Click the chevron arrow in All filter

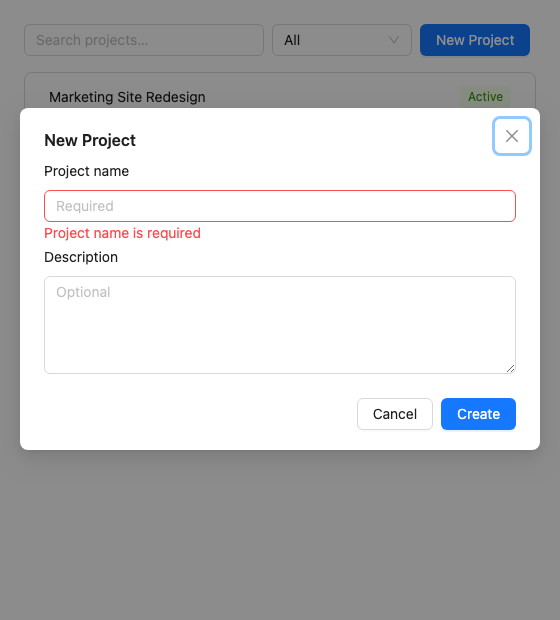pos(394,40)
